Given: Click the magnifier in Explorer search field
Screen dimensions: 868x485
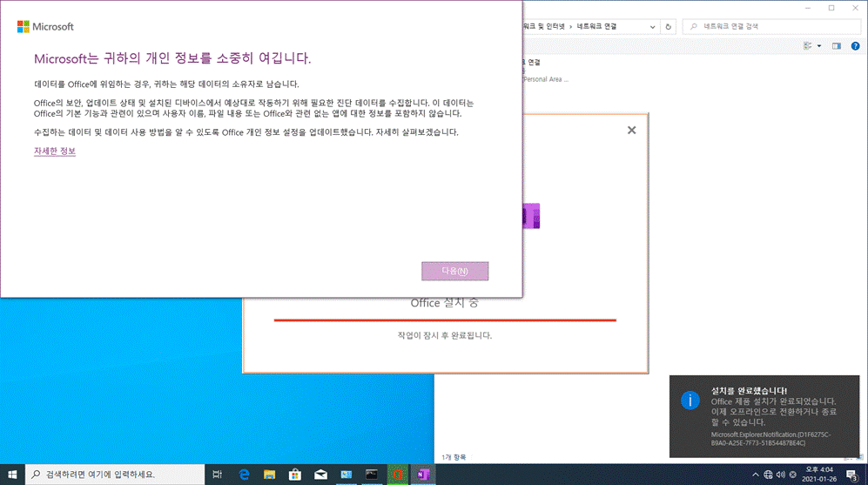Looking at the screenshot, I should click(x=694, y=26).
